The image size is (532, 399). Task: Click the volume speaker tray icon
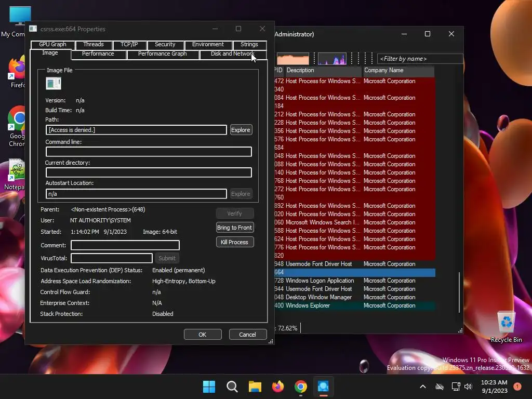468,387
